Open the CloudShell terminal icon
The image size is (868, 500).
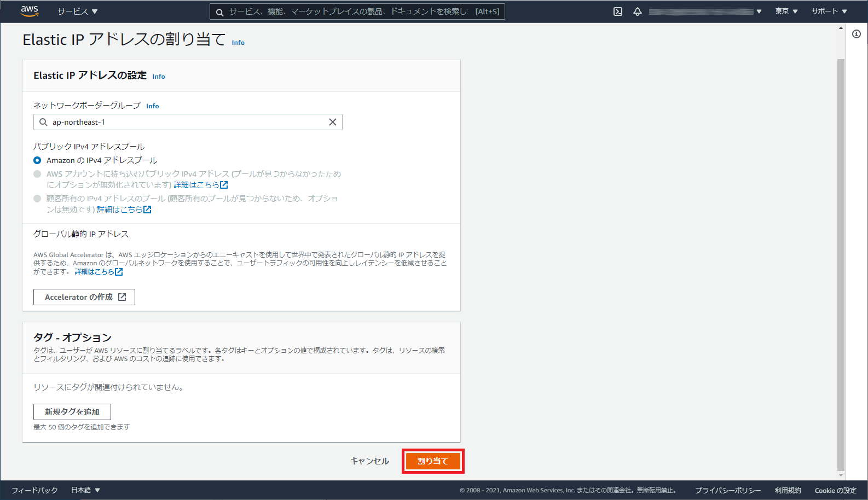point(618,11)
